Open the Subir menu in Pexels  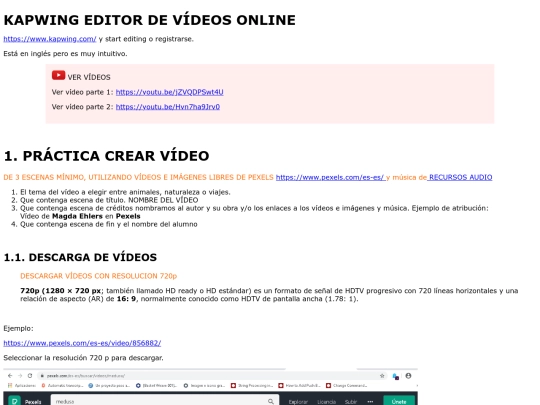(x=351, y=402)
